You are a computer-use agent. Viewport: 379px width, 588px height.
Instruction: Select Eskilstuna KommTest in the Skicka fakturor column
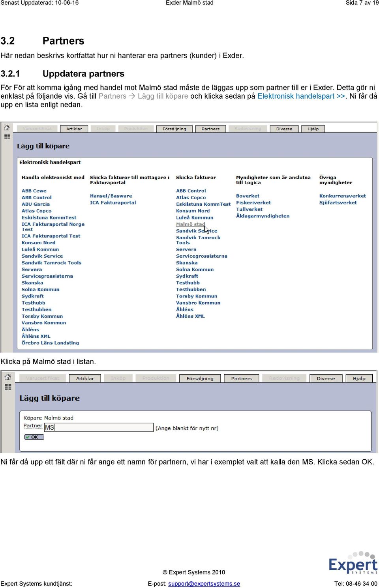[203, 204]
